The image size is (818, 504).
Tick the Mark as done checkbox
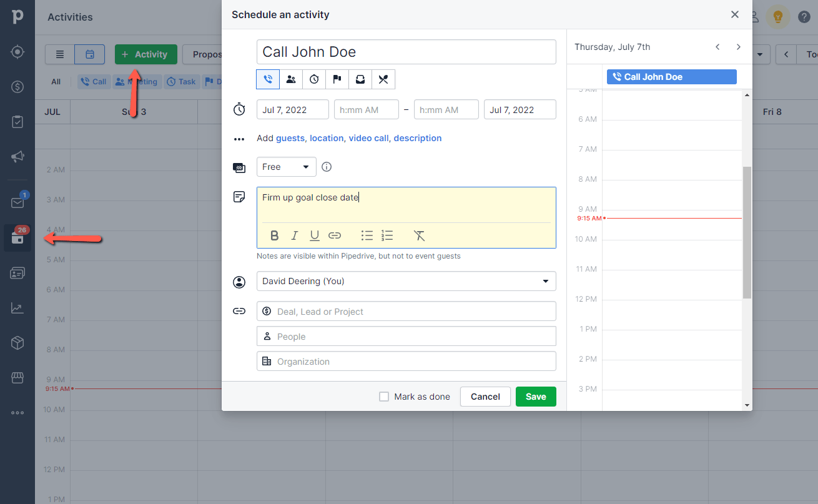pos(384,397)
